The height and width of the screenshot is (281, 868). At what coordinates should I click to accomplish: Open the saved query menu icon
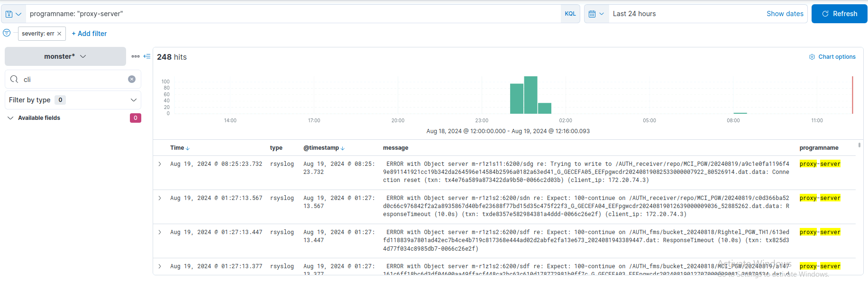click(x=13, y=14)
